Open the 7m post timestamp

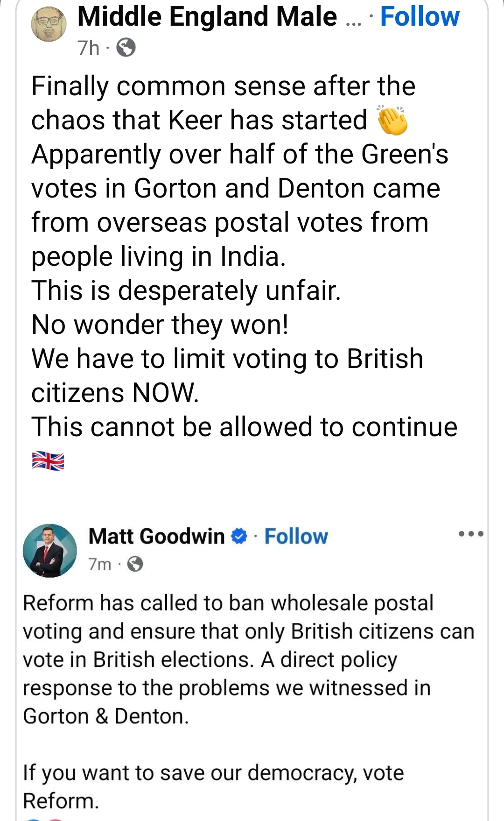pos(100,564)
